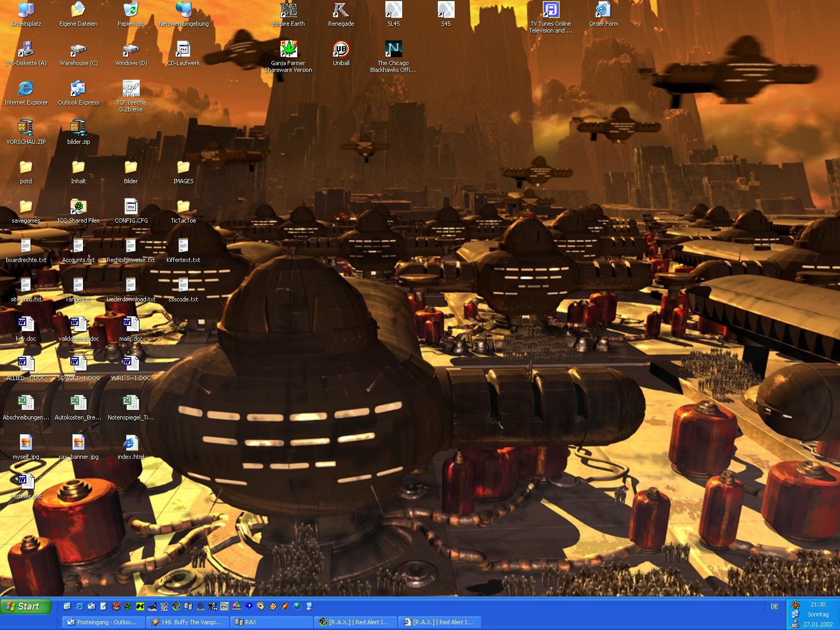Select site_info.txt file
Screen dimensions: 840x630
[x=26, y=290]
